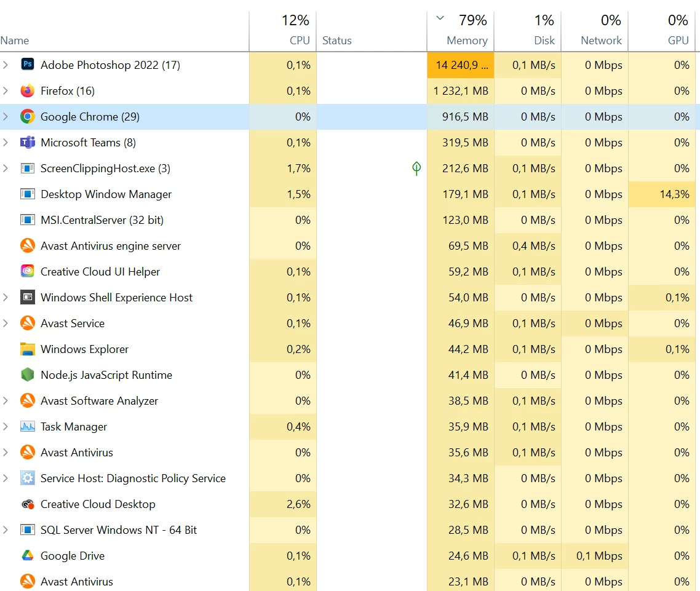Expand the Adobe Photoshop 2022 process group

6,65
